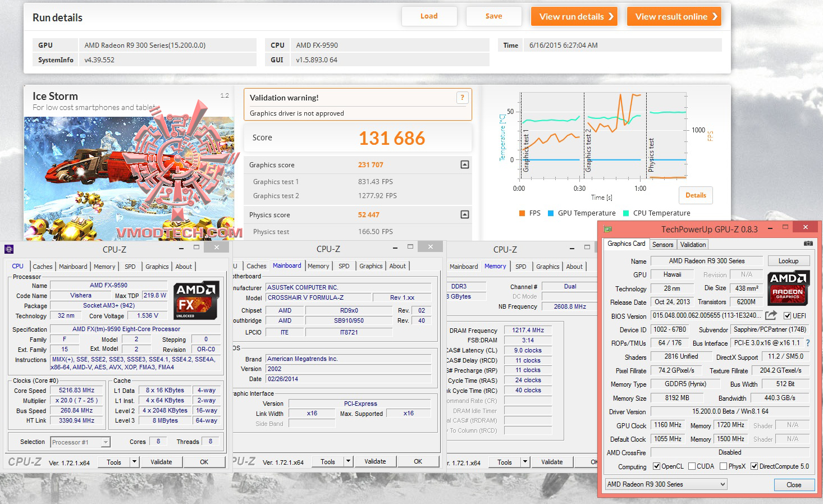Click the GPU-Z title bar application icon
Screen dimensions: 823x504
(x=607, y=229)
